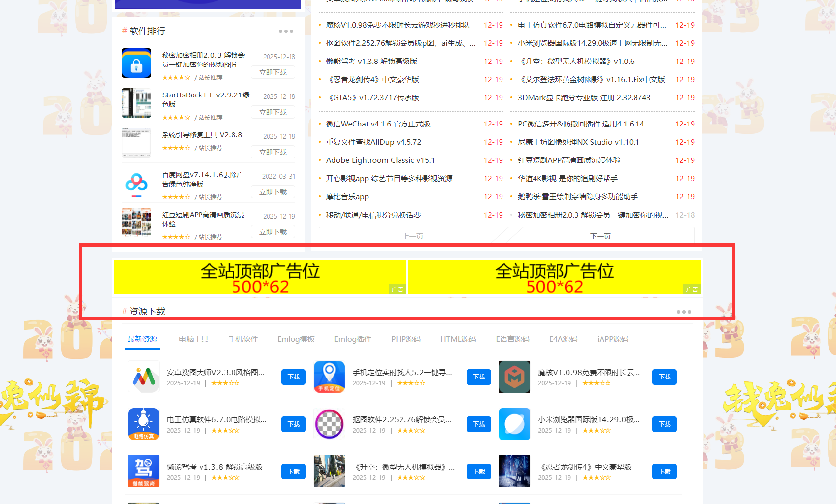
Task: Open the Baidu Netdisk cloud icon
Action: pos(136,183)
